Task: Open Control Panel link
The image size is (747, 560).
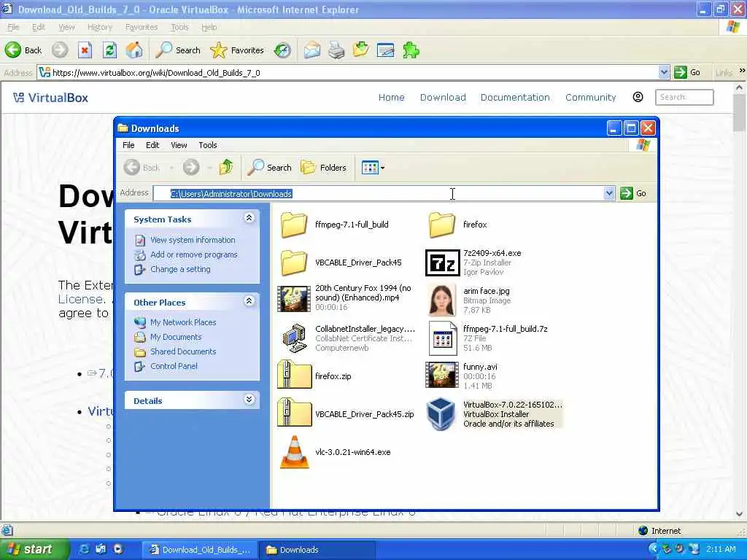Action: tap(174, 366)
